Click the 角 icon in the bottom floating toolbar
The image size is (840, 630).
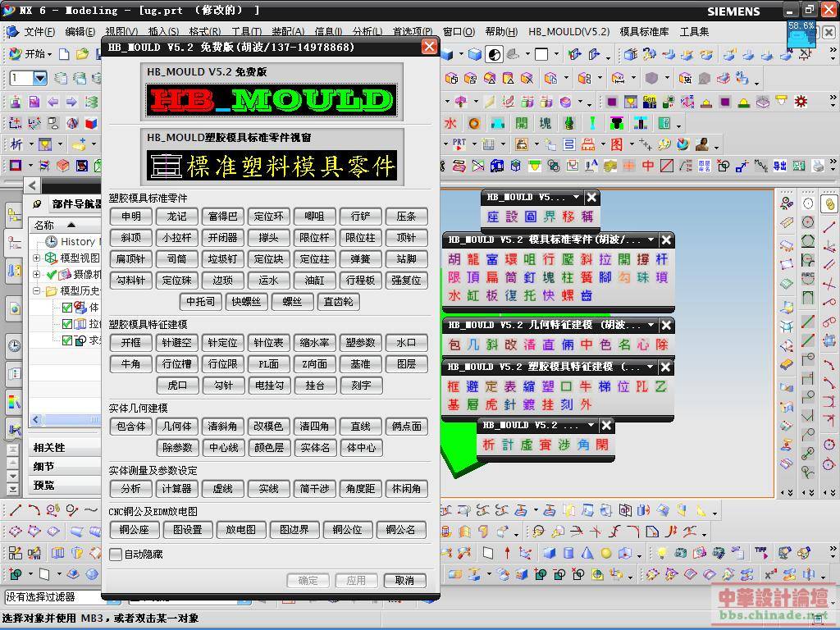tap(583, 445)
